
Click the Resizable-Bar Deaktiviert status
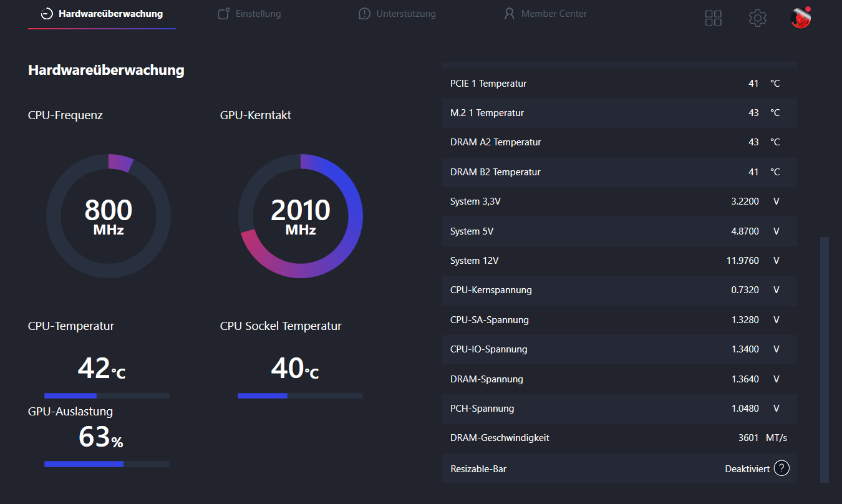[x=747, y=468]
